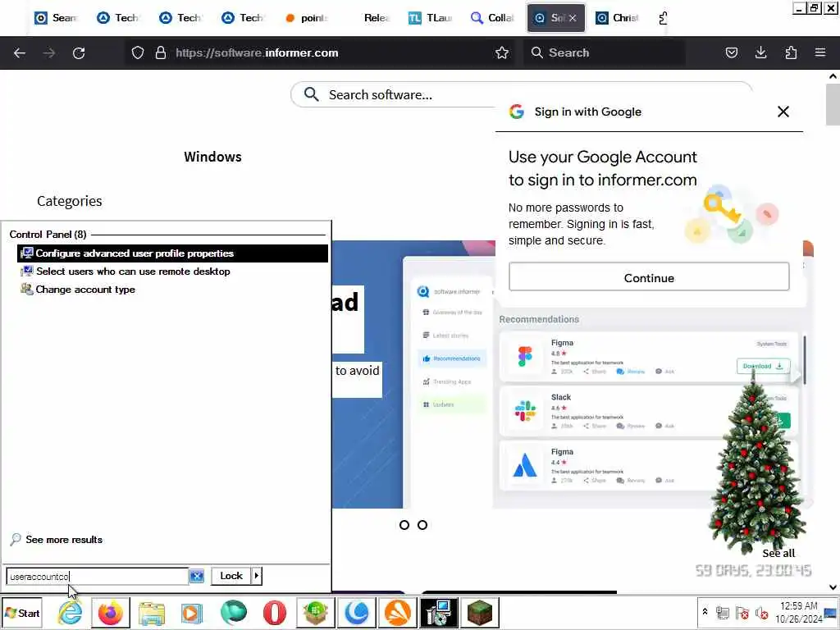Open the file explorer folder taskbar icon

pos(152,613)
